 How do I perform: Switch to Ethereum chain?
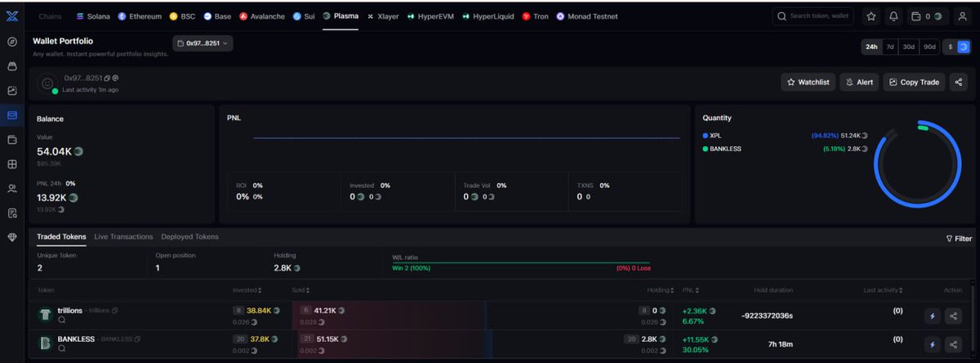point(140,16)
